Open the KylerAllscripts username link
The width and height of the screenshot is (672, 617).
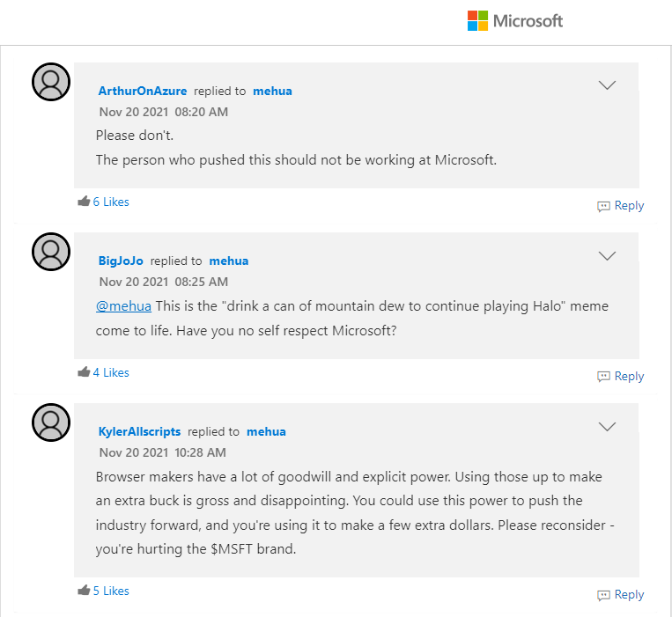pos(139,431)
